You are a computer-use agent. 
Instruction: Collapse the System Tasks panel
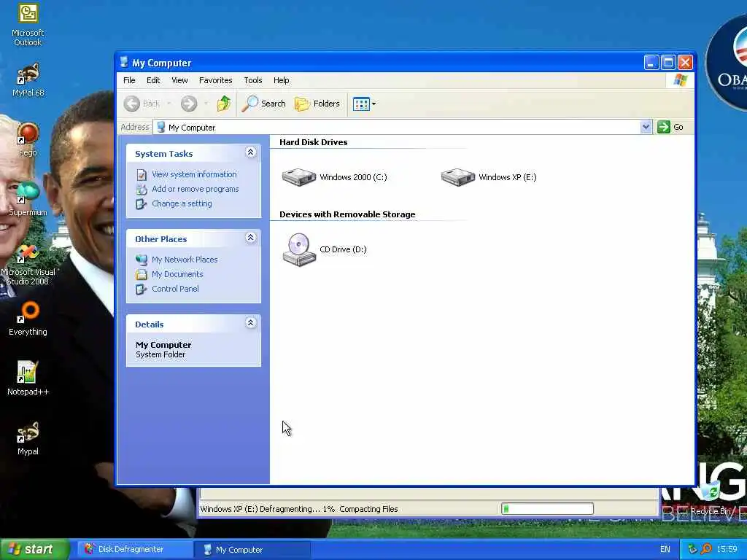[250, 152]
